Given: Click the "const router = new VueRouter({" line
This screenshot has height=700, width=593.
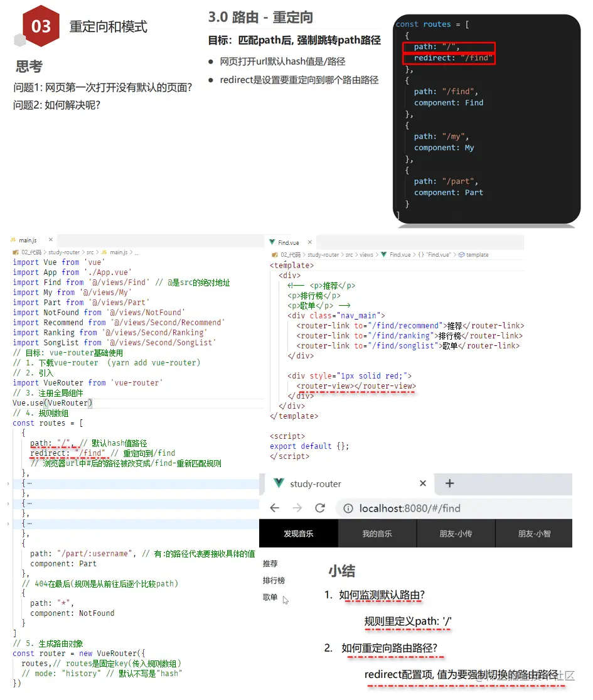Looking at the screenshot, I should [78, 654].
